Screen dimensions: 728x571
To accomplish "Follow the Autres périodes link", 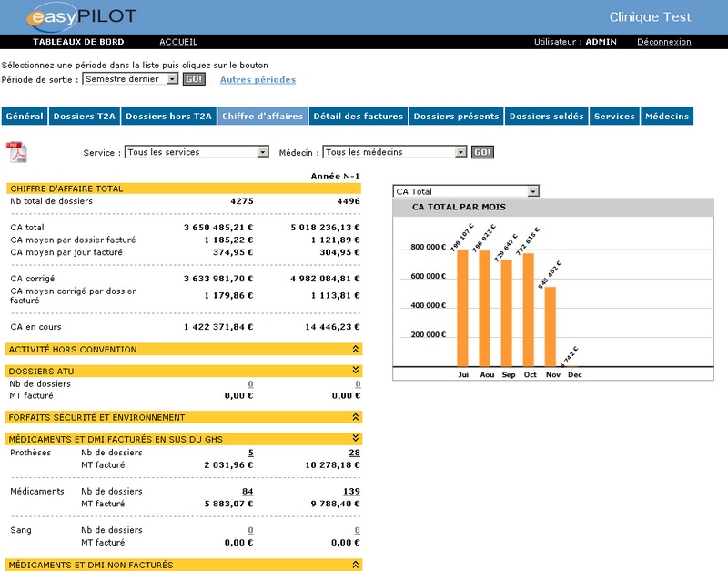I will (258, 80).
